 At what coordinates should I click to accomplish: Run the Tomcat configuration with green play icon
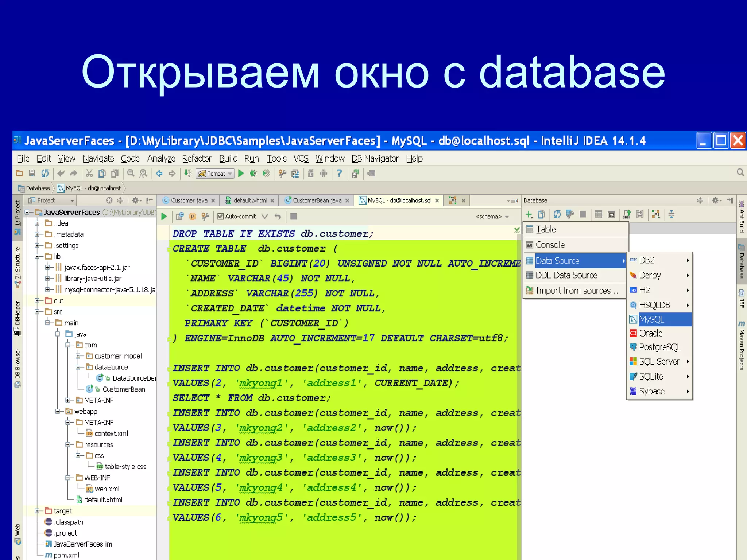click(241, 174)
